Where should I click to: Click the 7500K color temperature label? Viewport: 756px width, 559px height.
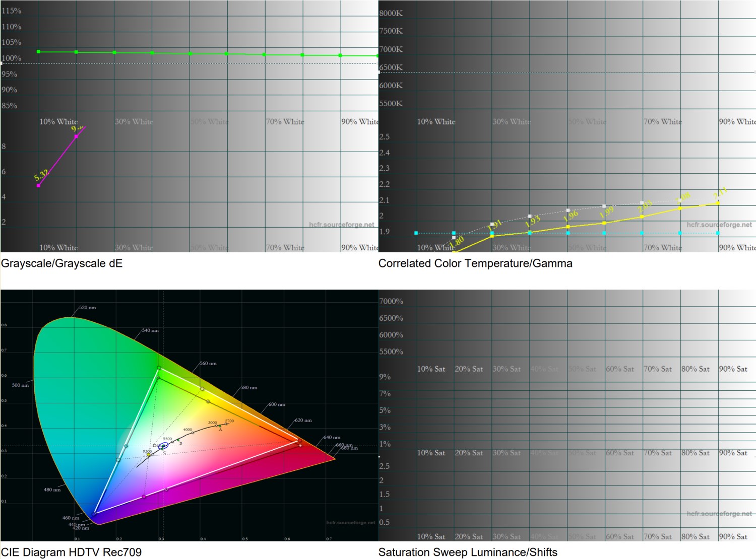coord(391,31)
